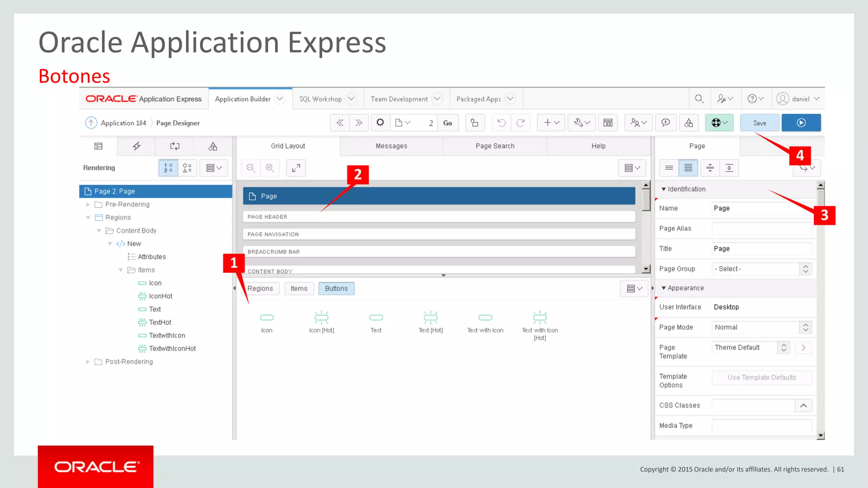Open the Rendering tree menu

pyautogui.click(x=214, y=168)
